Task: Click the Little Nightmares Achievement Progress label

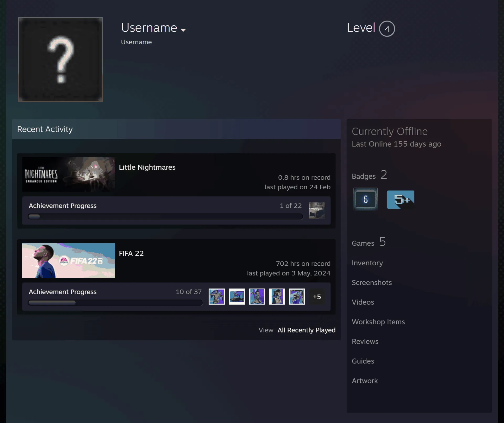Action: tap(62, 206)
